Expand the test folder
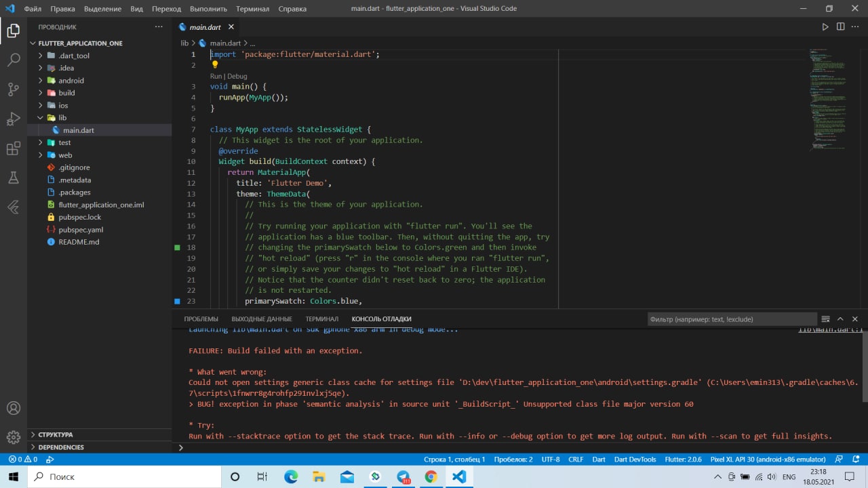868x488 pixels. 41,142
